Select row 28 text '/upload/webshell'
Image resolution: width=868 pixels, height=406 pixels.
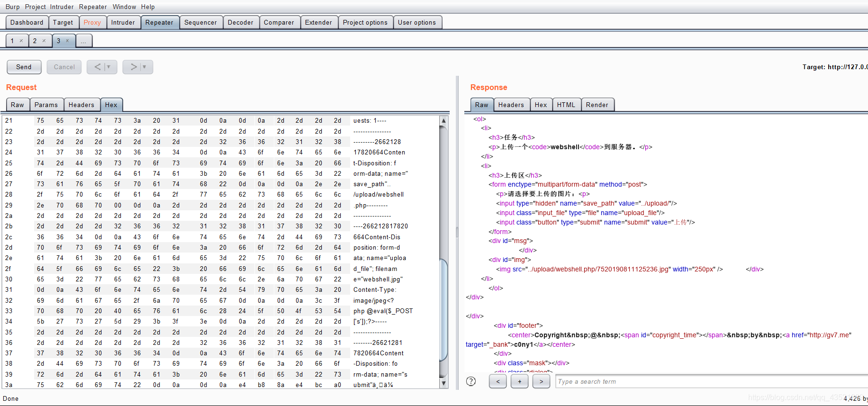tap(379, 194)
